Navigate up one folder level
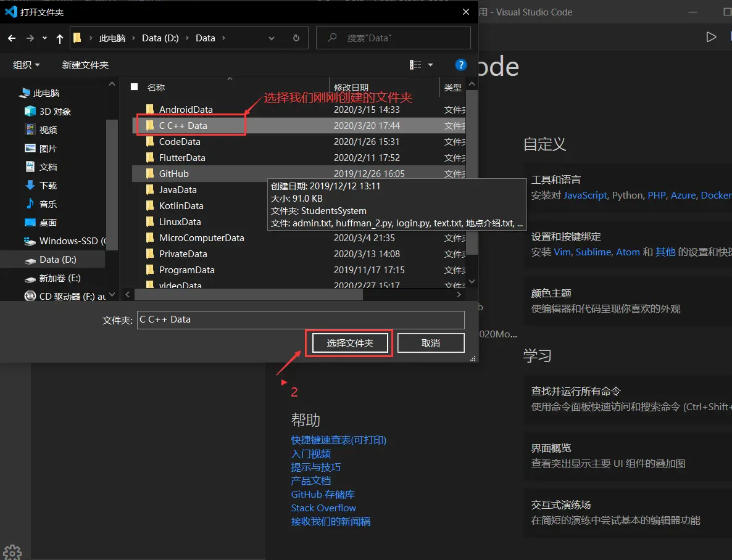The width and height of the screenshot is (732, 560). 60,38
